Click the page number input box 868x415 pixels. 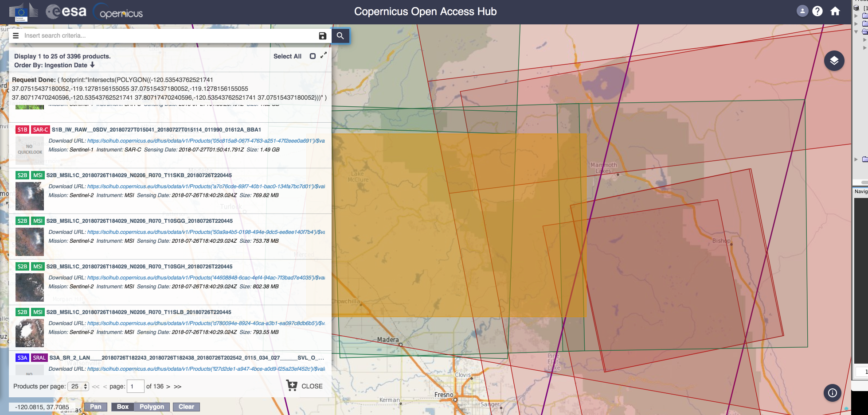click(x=136, y=387)
